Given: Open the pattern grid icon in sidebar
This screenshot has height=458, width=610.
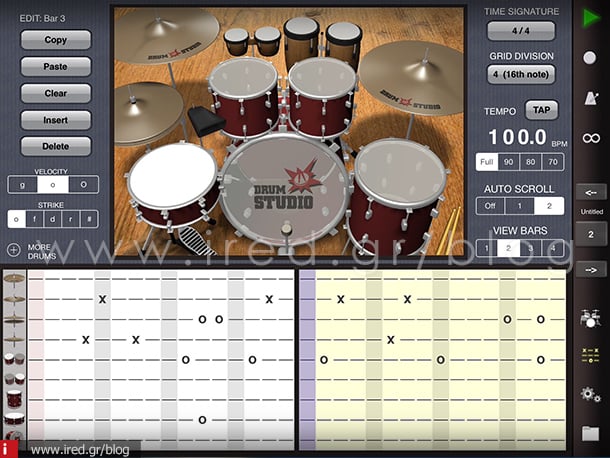Looking at the screenshot, I should (x=591, y=356).
